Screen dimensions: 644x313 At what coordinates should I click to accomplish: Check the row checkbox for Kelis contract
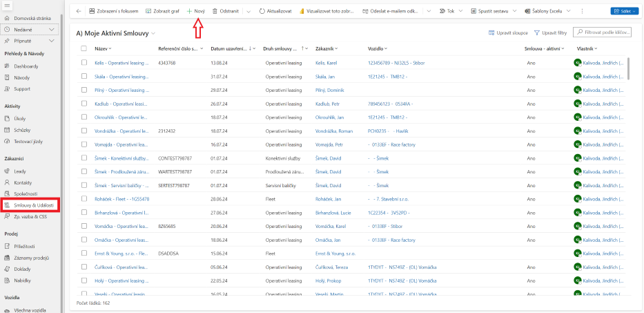pyautogui.click(x=84, y=63)
